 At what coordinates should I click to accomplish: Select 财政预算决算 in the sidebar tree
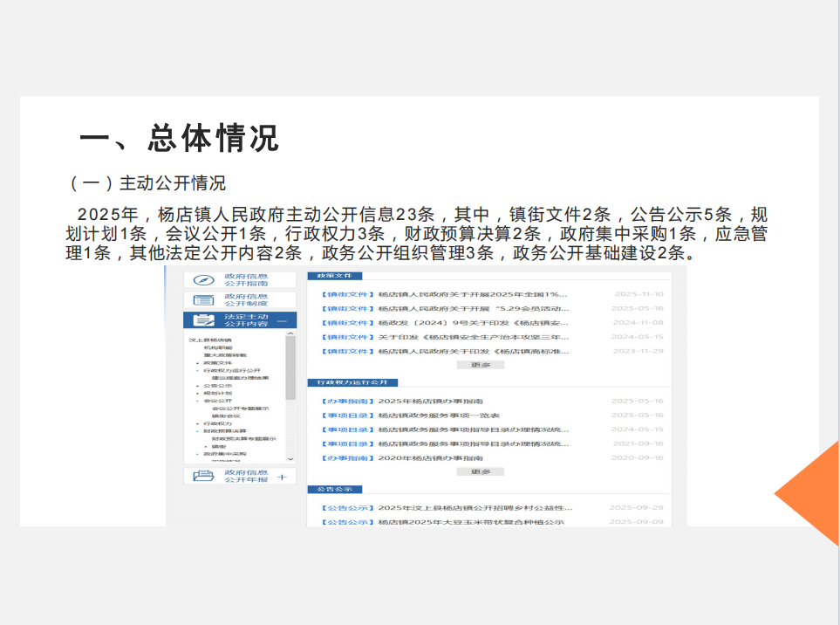pyautogui.click(x=222, y=431)
